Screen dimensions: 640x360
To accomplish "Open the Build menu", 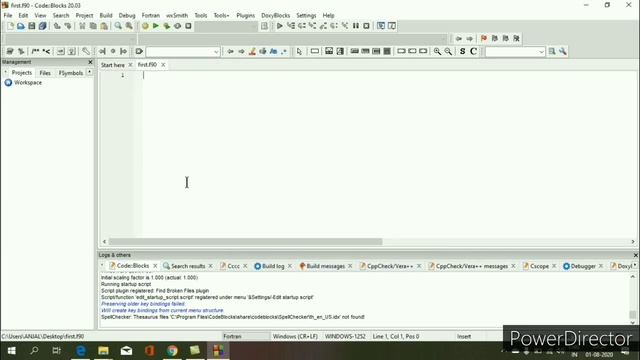I will (x=106, y=16).
